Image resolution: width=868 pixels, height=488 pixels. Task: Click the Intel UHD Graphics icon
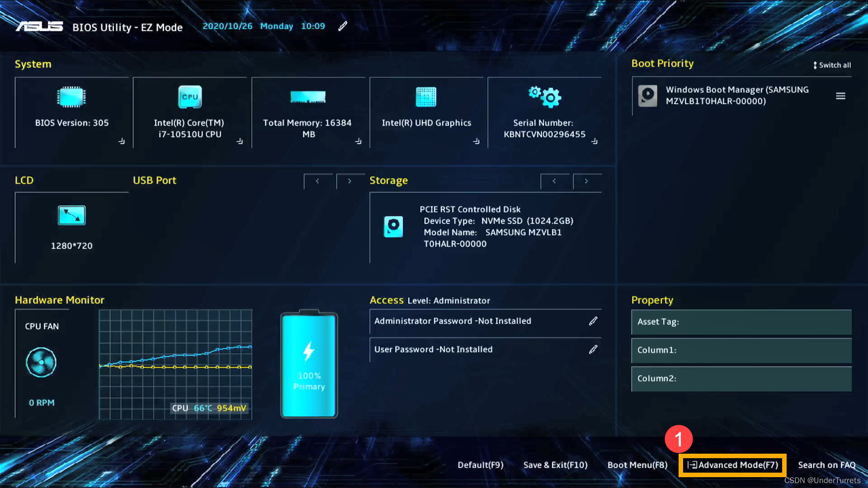[426, 97]
